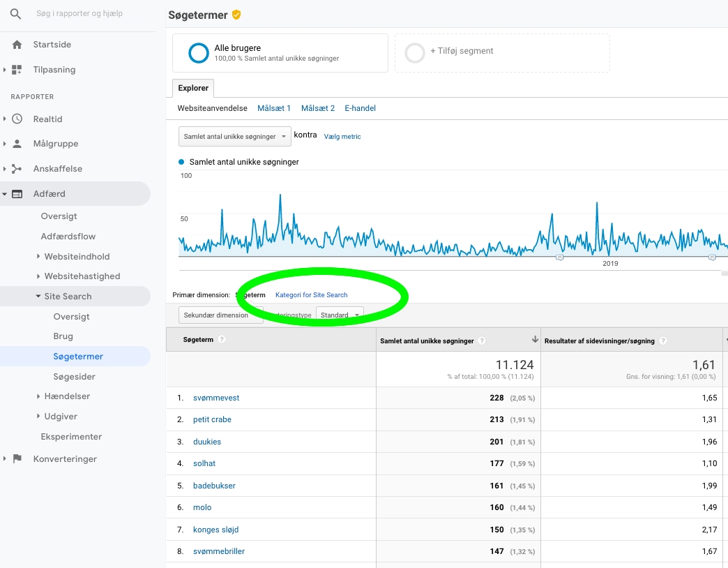Open the Brug report
Image resolution: width=728 pixels, height=568 pixels.
[x=63, y=336]
